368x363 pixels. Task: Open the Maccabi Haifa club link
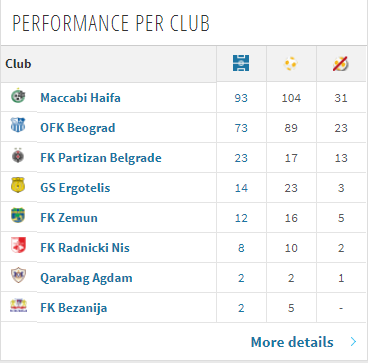(80, 98)
